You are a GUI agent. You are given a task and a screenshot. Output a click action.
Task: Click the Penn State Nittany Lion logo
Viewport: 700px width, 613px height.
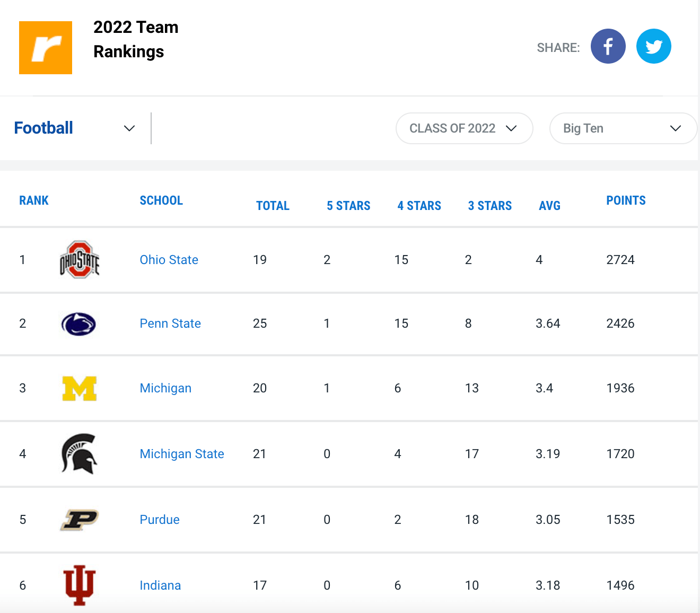pos(78,324)
